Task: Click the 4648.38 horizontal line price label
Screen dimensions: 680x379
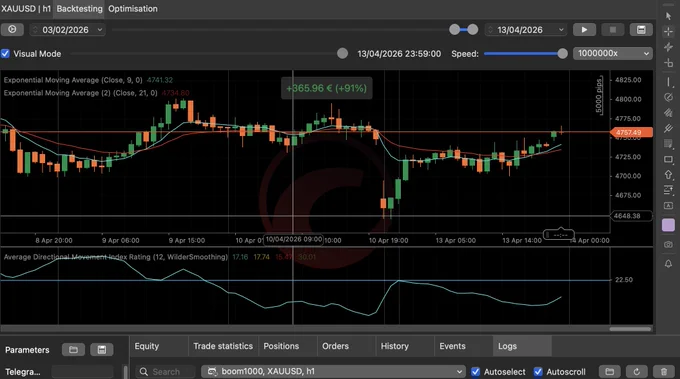Action: pyautogui.click(x=631, y=216)
